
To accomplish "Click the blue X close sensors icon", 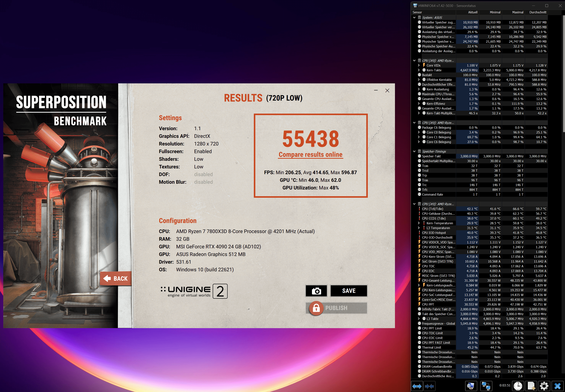I will point(557,386).
